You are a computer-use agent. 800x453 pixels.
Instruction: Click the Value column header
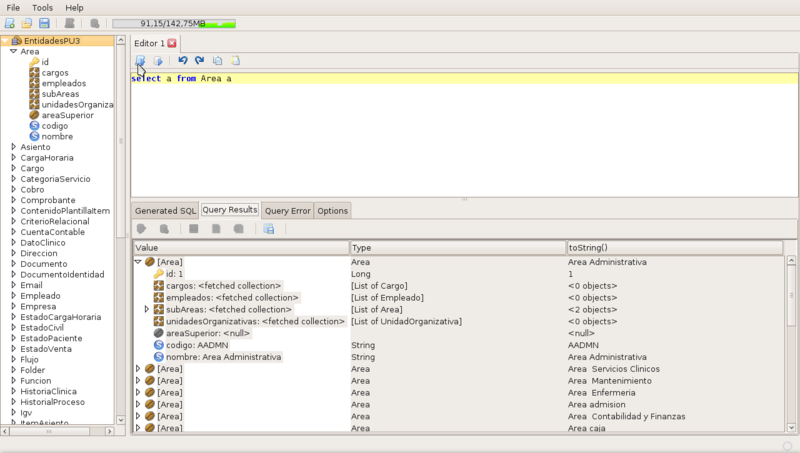click(x=241, y=247)
